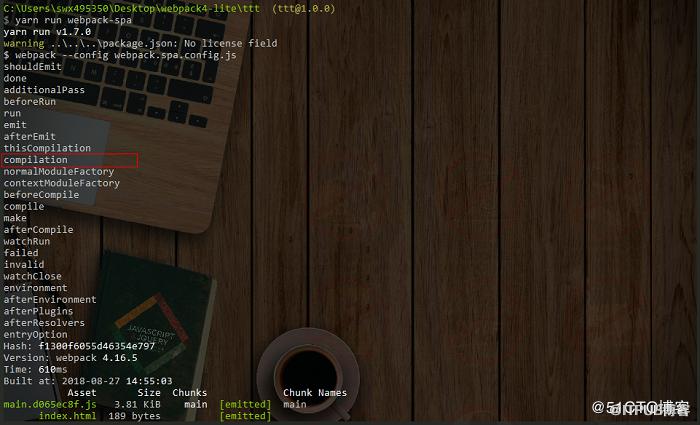Click the 'thisCompilation' output line

(x=47, y=148)
